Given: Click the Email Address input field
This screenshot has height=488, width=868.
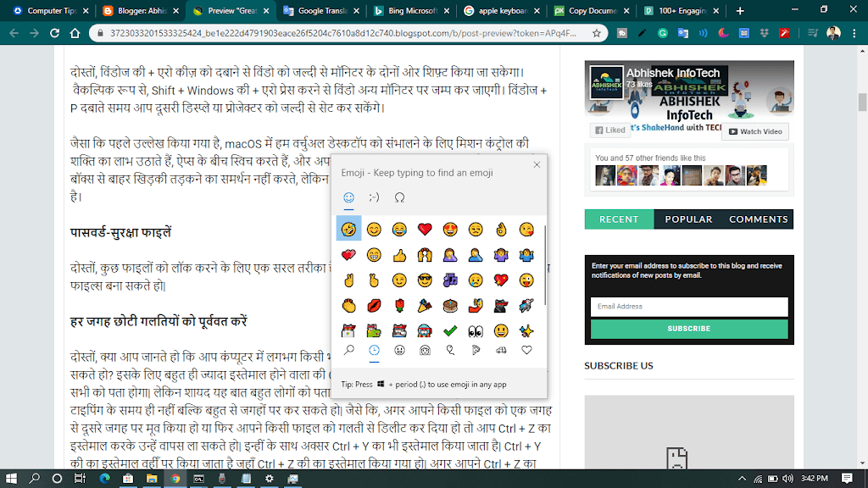Looking at the screenshot, I should pyautogui.click(x=688, y=307).
